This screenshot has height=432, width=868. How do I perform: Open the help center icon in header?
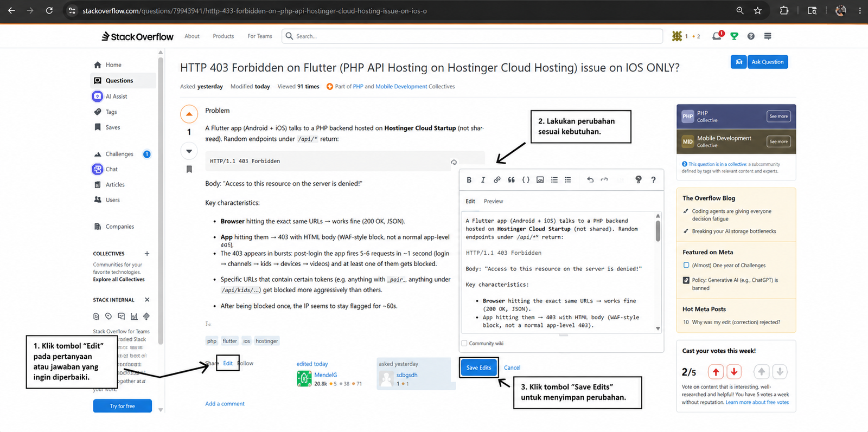(x=751, y=36)
